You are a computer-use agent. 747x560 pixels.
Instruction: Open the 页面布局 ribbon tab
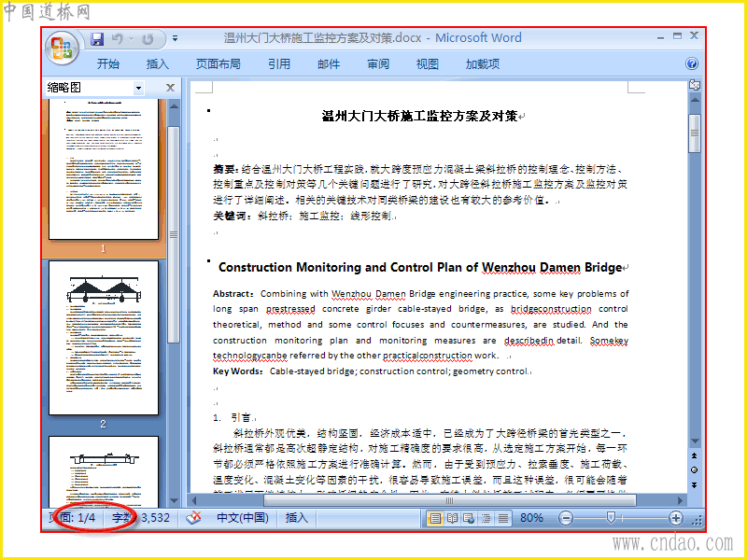[x=218, y=63]
